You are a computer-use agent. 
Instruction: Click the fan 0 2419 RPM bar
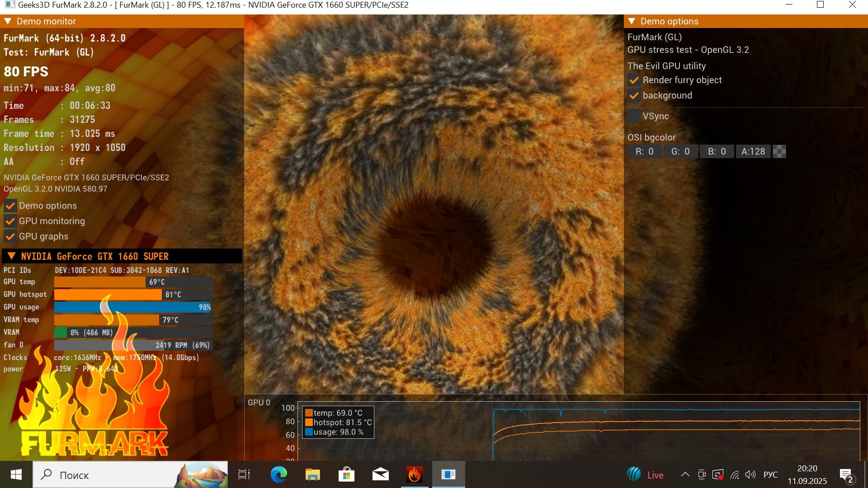[x=133, y=345]
